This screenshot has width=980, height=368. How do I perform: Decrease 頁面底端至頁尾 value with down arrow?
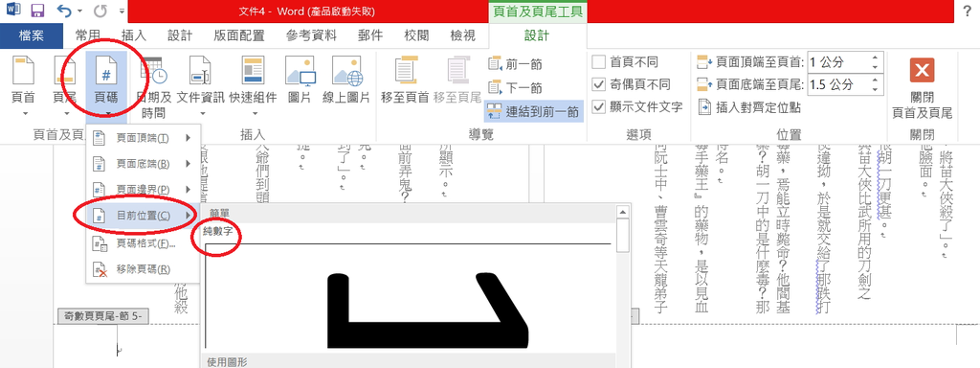tap(875, 89)
